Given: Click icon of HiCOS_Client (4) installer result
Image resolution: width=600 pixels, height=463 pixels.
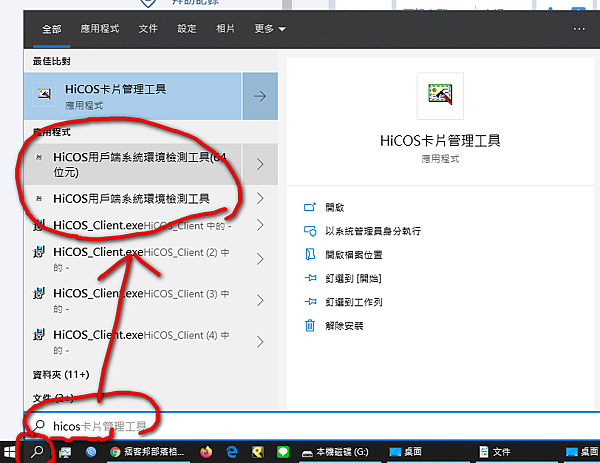Looking at the screenshot, I should pyautogui.click(x=39, y=334).
